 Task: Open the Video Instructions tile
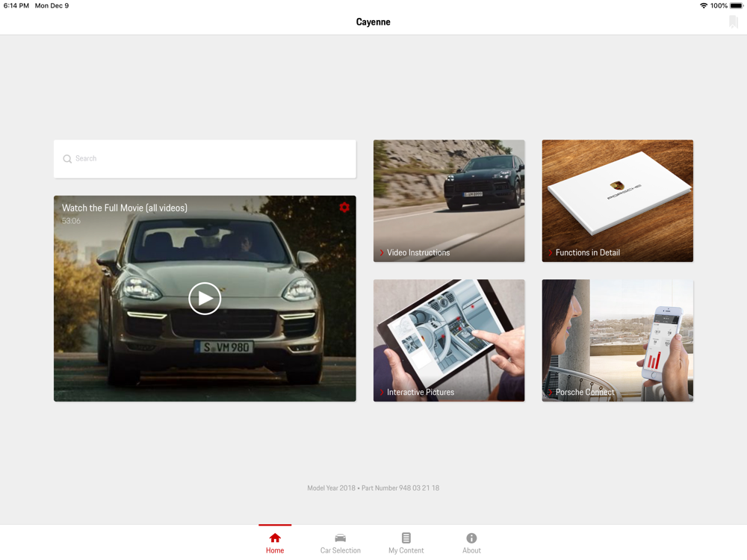click(449, 200)
